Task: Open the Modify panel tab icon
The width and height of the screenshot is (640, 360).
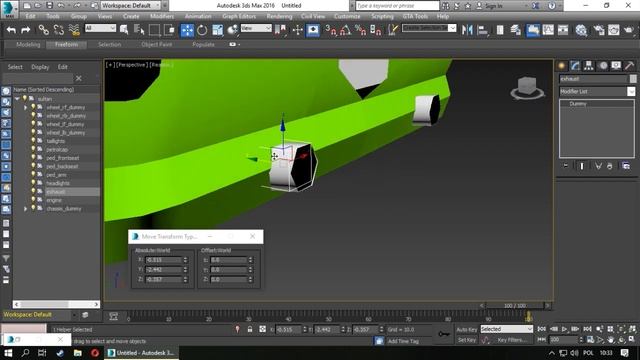Action: (575, 65)
